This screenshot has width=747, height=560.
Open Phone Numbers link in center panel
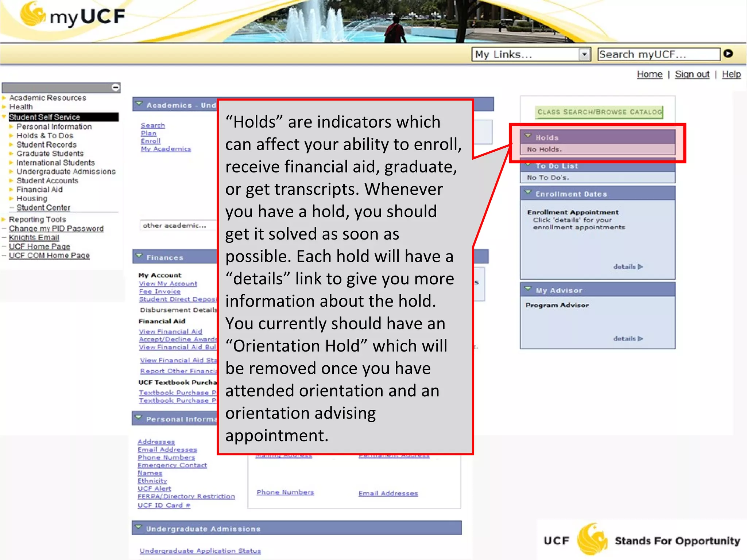(285, 493)
